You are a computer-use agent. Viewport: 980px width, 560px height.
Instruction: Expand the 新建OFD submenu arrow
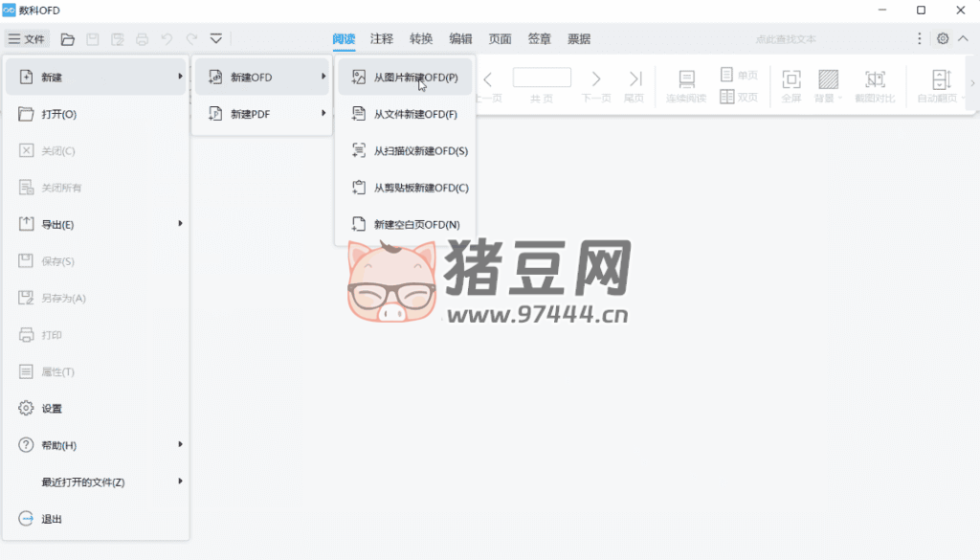(x=323, y=77)
